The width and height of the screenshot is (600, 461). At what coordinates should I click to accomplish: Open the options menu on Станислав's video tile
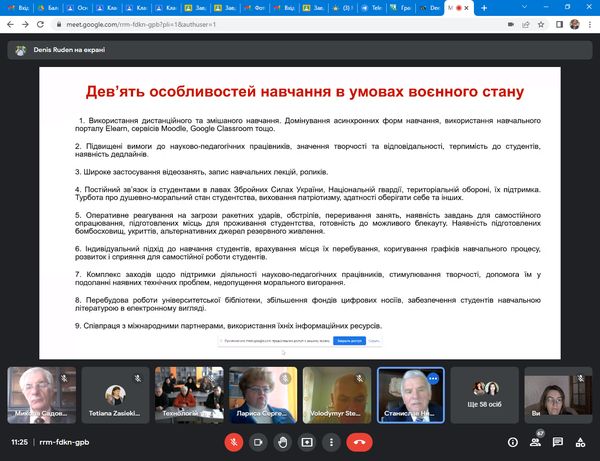433,379
